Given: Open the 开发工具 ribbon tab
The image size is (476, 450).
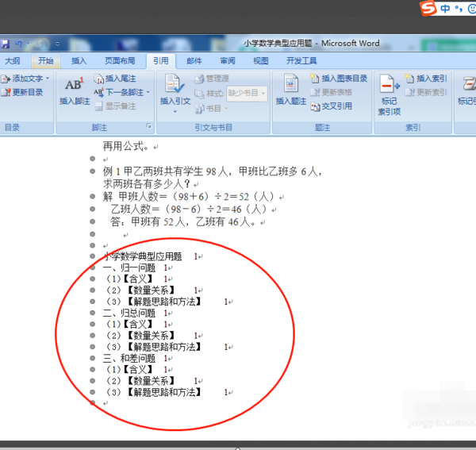Looking at the screenshot, I should point(301,61).
